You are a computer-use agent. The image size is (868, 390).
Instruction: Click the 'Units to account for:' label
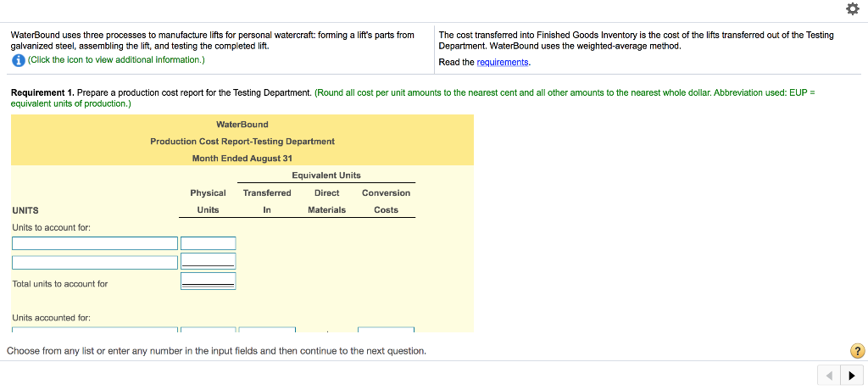click(x=52, y=227)
